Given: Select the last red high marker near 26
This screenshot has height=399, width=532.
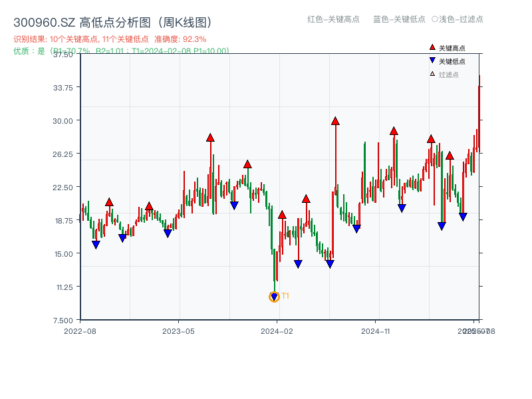Looking at the screenshot, I should (x=450, y=156).
